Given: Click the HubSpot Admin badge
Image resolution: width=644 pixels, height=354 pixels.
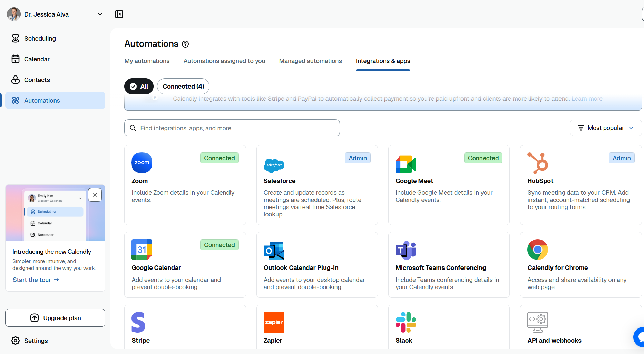Looking at the screenshot, I should pyautogui.click(x=622, y=158).
